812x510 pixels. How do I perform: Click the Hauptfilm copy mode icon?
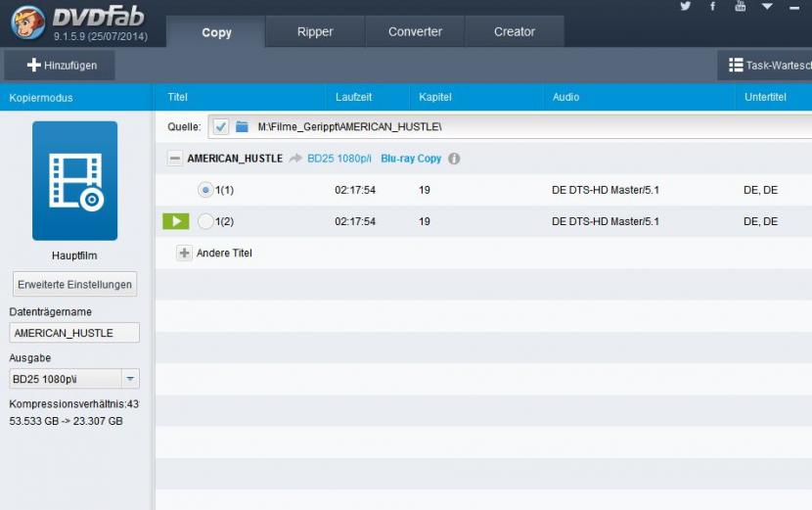[74, 181]
